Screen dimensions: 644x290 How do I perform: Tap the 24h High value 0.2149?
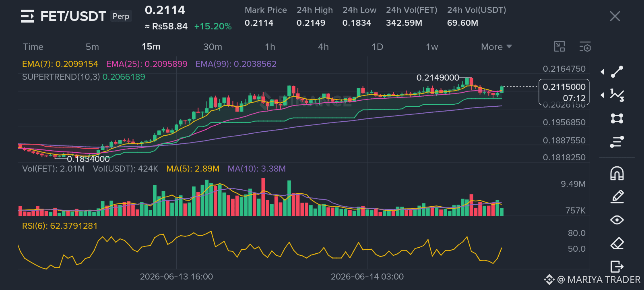pos(311,23)
